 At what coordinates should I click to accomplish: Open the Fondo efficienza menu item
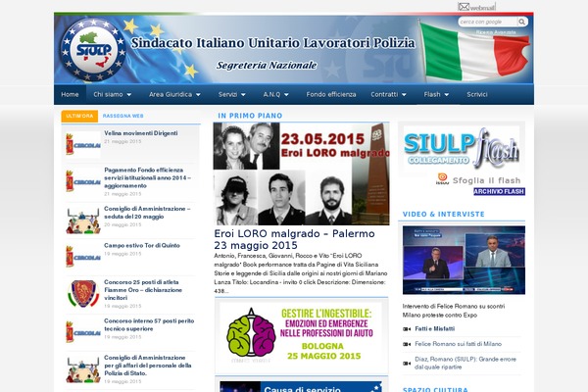[331, 94]
